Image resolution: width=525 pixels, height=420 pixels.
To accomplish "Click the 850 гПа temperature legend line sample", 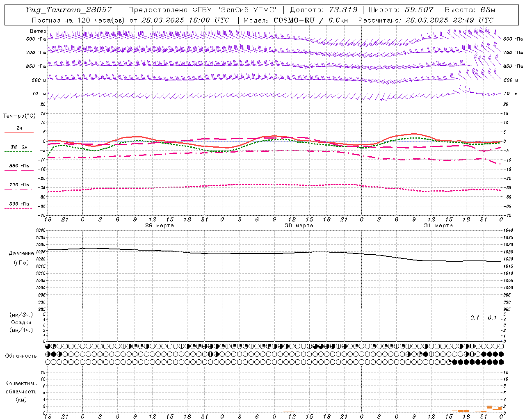I will (18, 170).
